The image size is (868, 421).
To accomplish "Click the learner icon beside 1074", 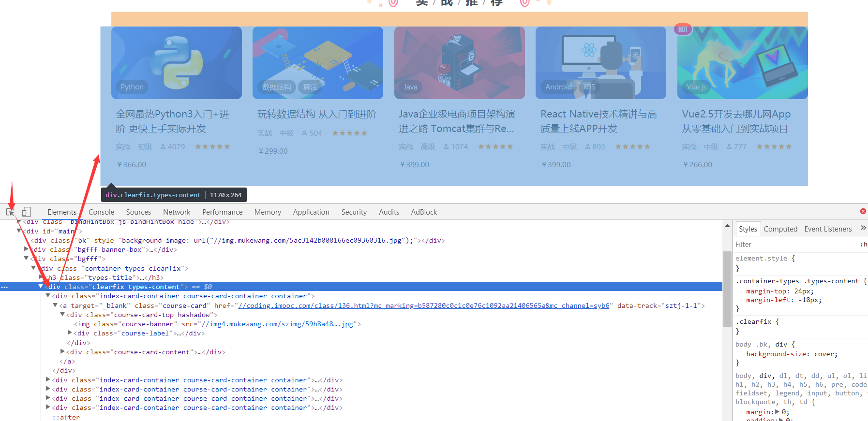I will click(x=446, y=146).
